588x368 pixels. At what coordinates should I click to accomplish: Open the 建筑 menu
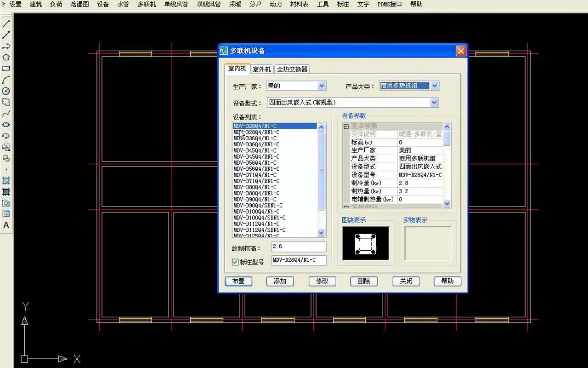click(36, 4)
